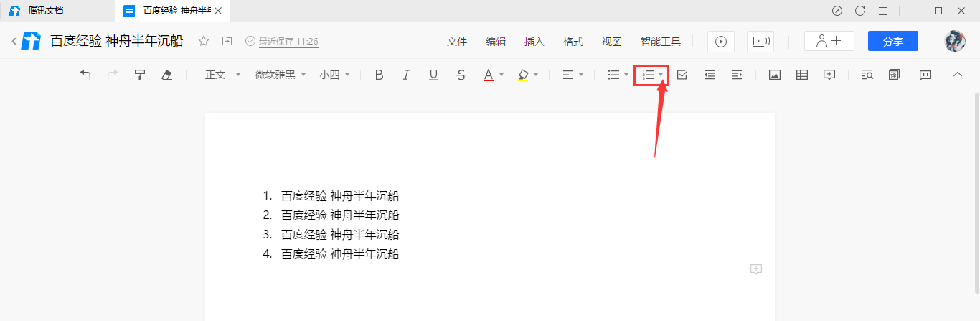980x321 pixels.
Task: Toggle bold formatting
Action: 380,75
